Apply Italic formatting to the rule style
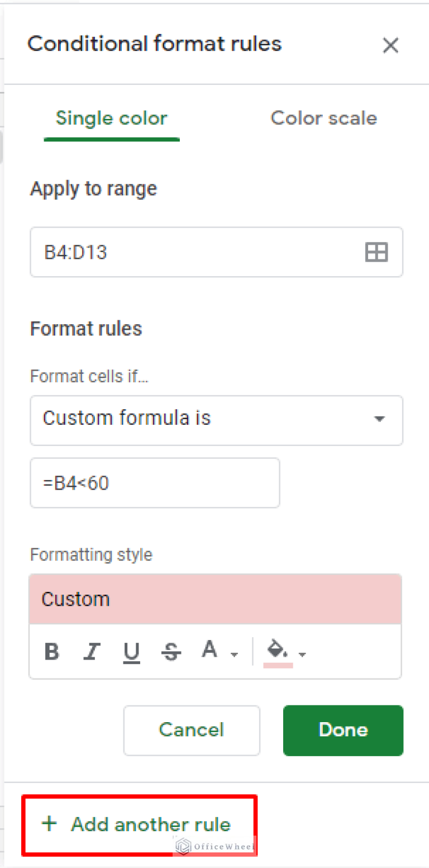429x868 pixels. (x=91, y=651)
